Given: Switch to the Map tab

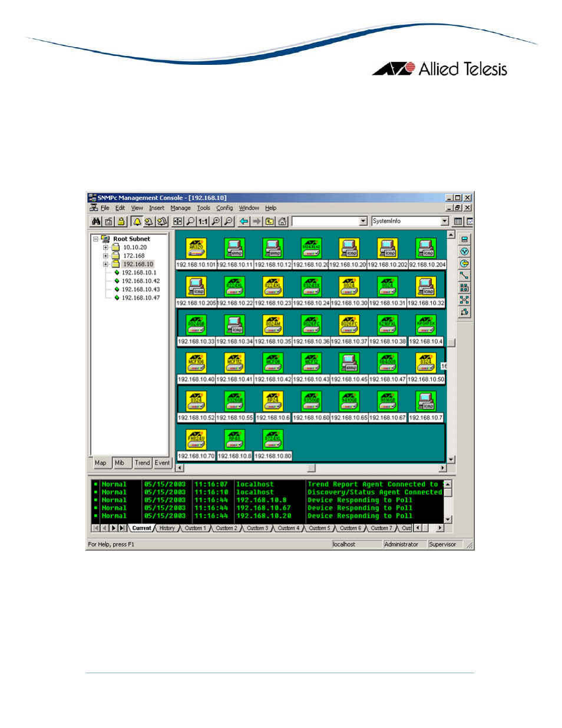Looking at the screenshot, I should [101, 463].
